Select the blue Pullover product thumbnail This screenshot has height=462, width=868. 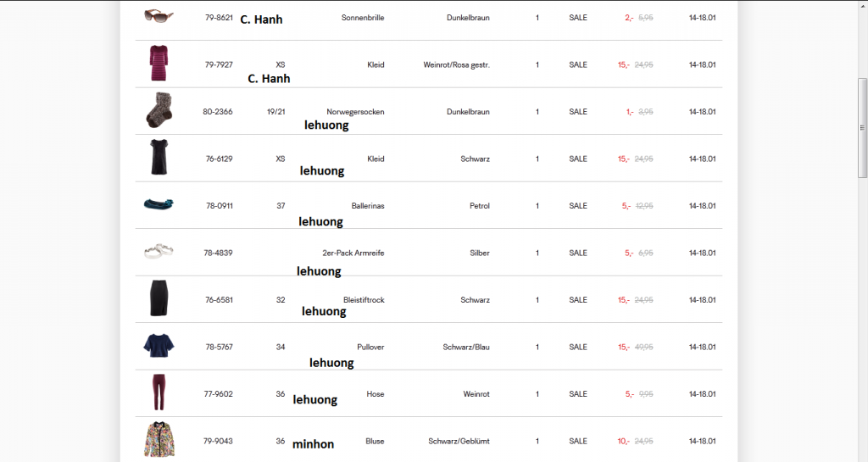159,346
